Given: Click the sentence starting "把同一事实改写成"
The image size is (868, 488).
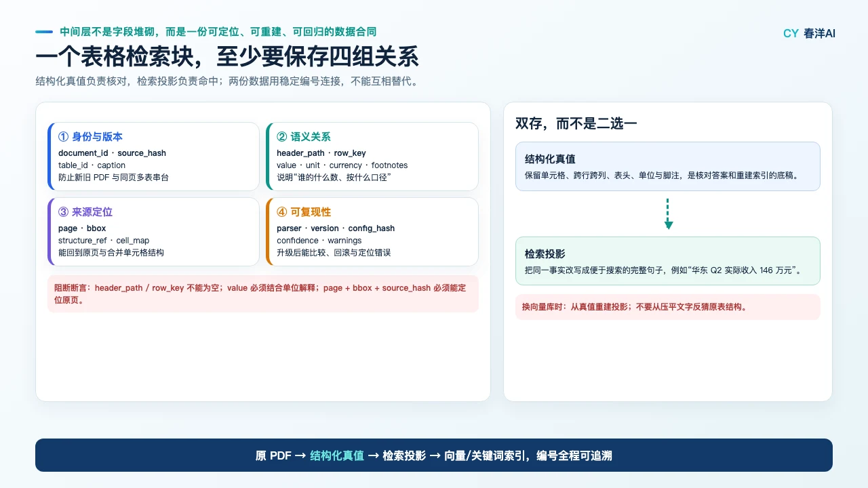Looking at the screenshot, I should coord(663,270).
